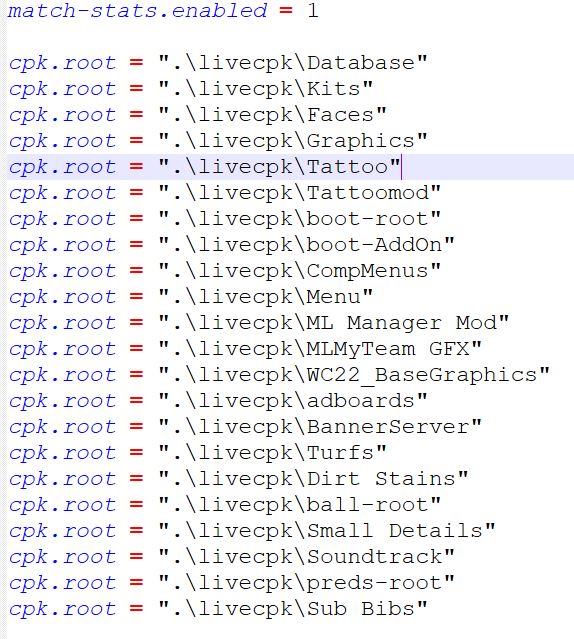Click the livecpk\Database path line
This screenshot has width=574, height=639.
pyautogui.click(x=218, y=63)
